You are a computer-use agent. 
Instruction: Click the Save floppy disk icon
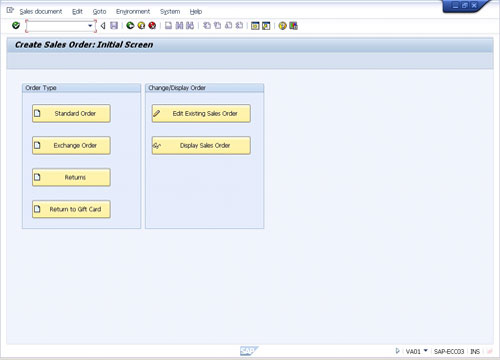[114, 25]
